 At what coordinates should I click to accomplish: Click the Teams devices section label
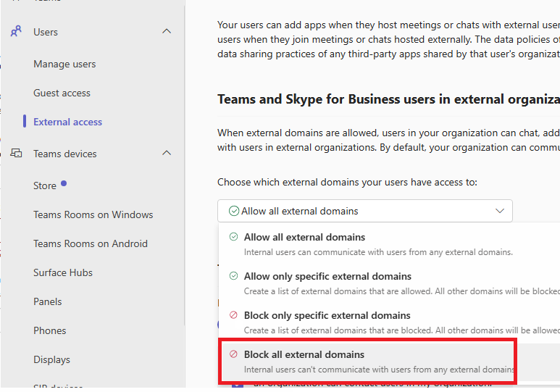(65, 154)
